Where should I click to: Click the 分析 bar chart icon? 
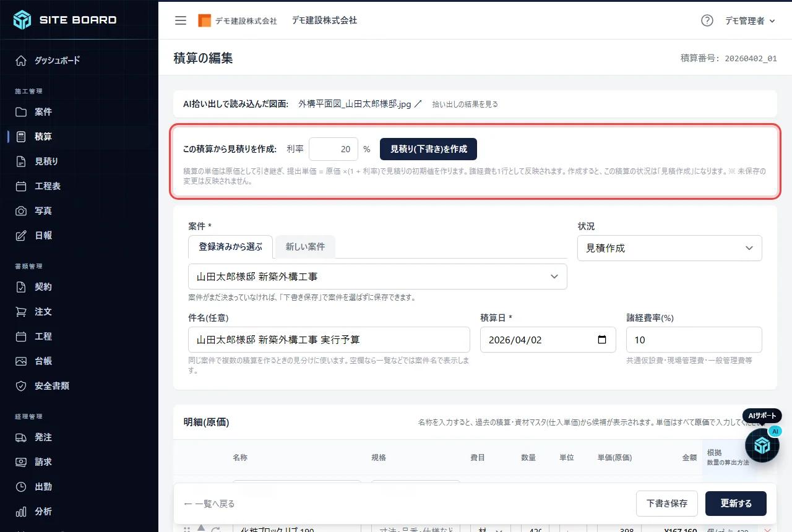coord(21,512)
